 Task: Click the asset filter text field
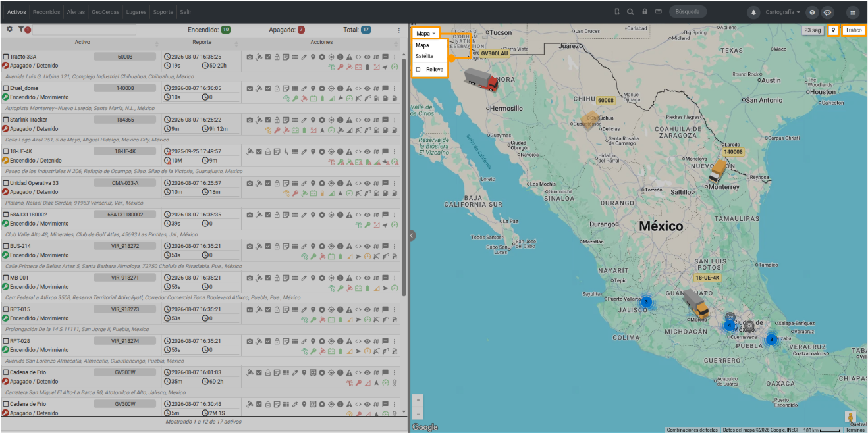(84, 30)
